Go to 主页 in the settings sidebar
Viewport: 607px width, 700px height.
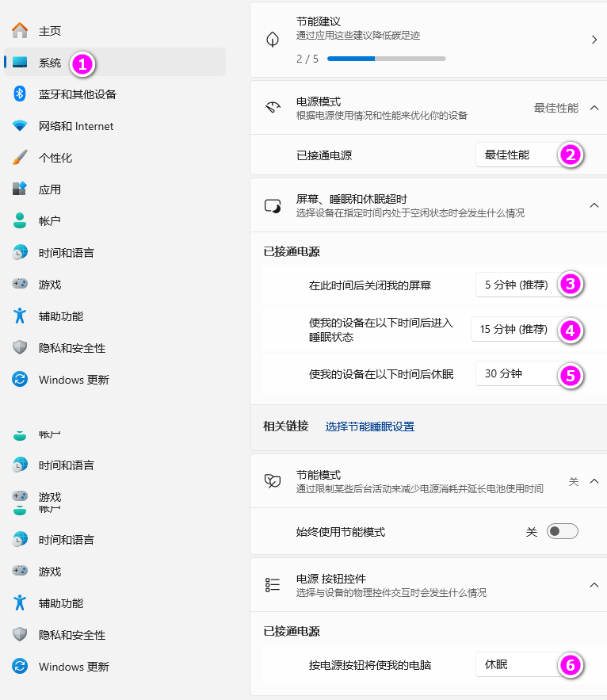[50, 31]
